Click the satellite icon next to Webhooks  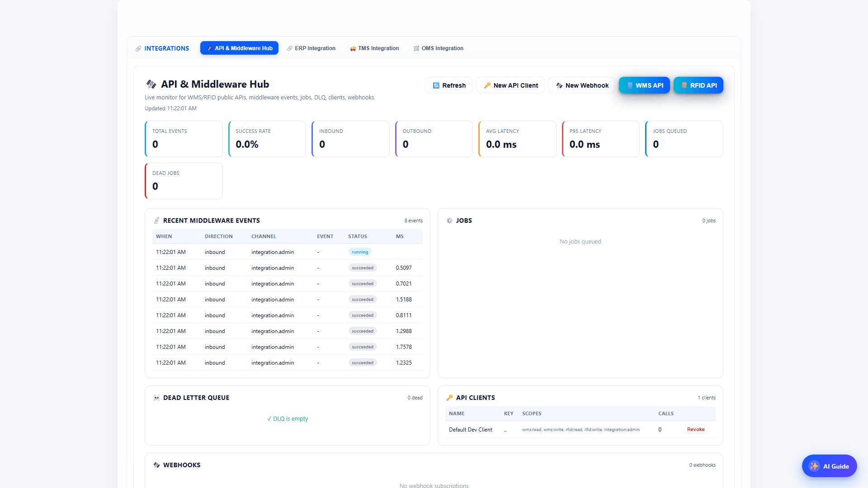[156, 465]
